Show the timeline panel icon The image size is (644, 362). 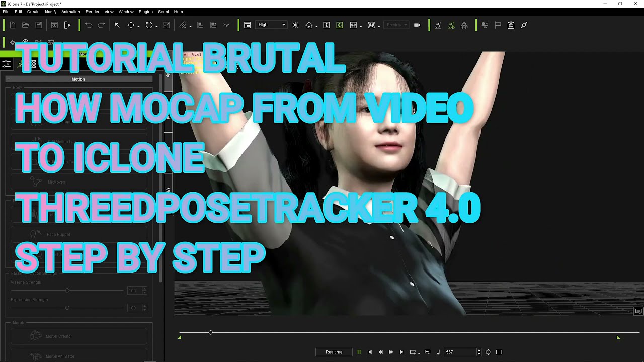tap(499, 352)
